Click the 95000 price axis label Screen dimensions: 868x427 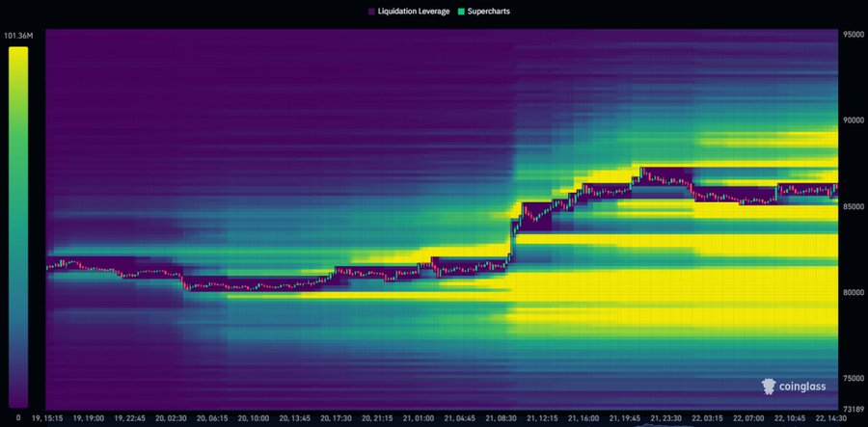[x=852, y=33]
